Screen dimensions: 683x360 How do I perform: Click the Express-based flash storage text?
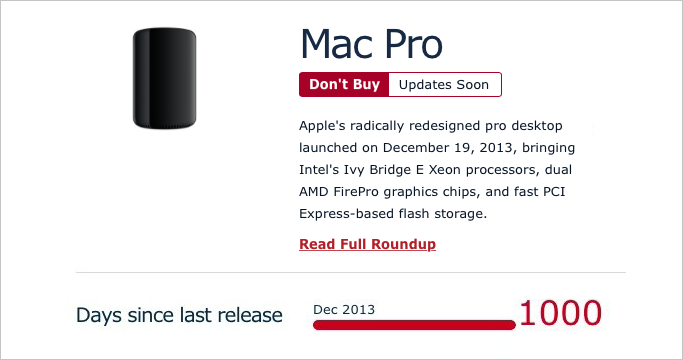[x=392, y=214]
